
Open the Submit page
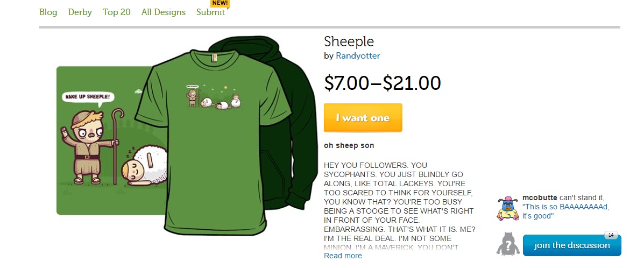tap(210, 12)
